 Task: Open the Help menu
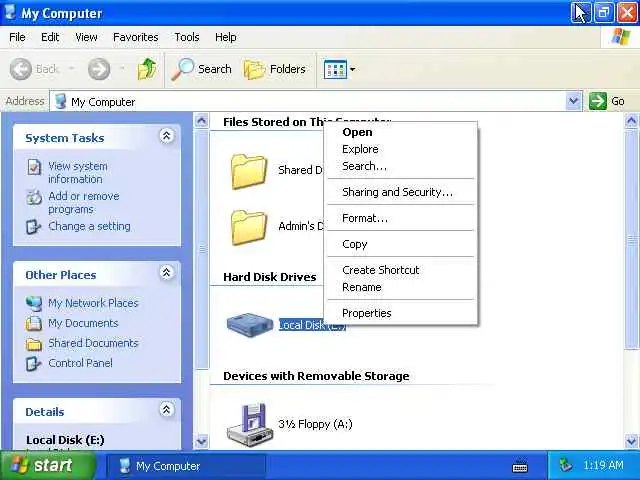tap(225, 37)
